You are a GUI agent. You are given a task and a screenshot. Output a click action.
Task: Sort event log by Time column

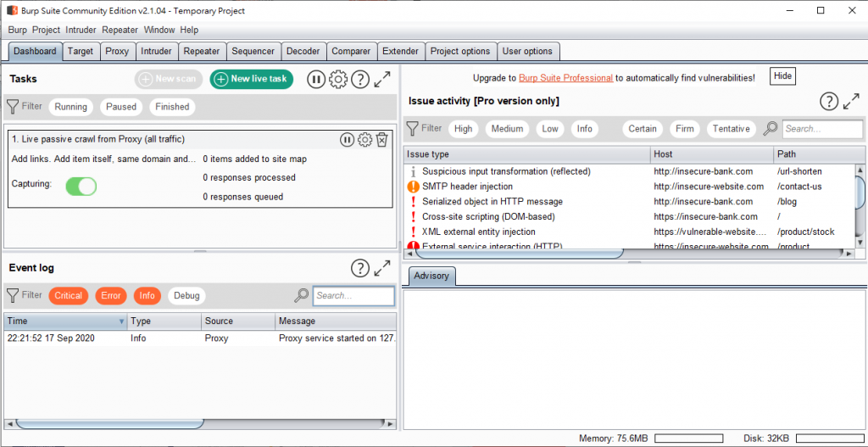coord(65,321)
